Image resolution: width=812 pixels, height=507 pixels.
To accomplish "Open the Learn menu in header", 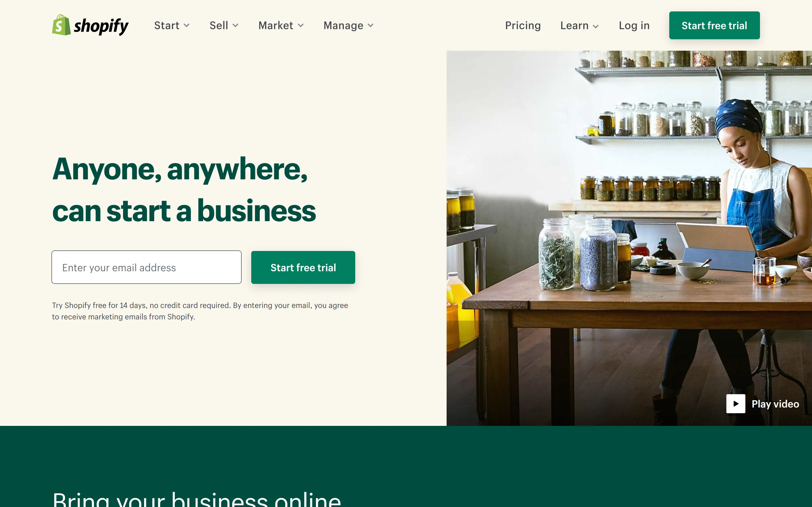I will (580, 25).
